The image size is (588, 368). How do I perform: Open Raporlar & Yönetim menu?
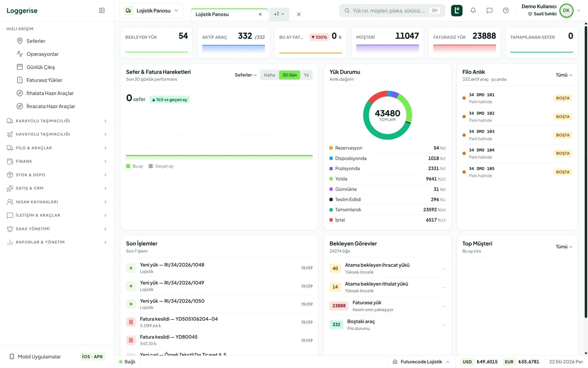coord(57,242)
